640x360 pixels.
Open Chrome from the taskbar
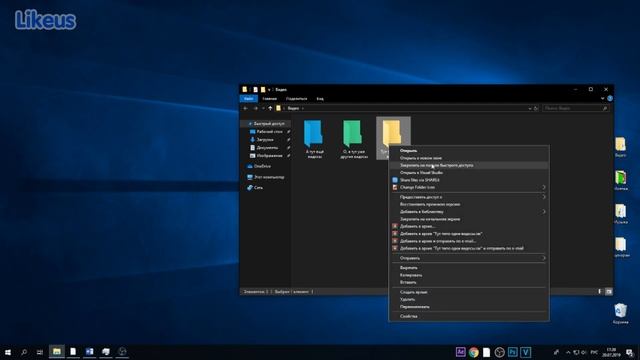tap(473, 352)
